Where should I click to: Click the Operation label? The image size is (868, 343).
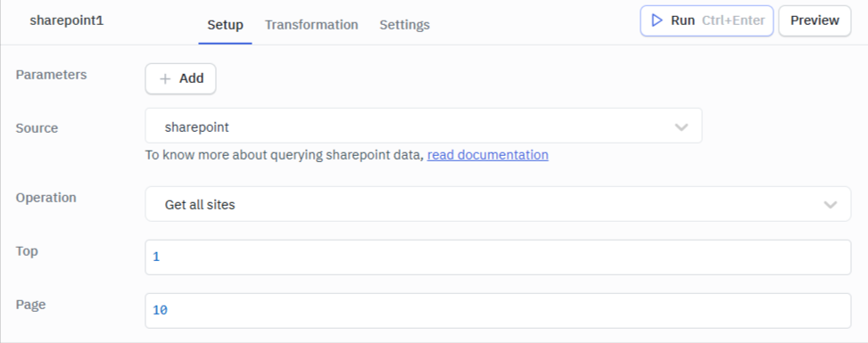(x=46, y=198)
